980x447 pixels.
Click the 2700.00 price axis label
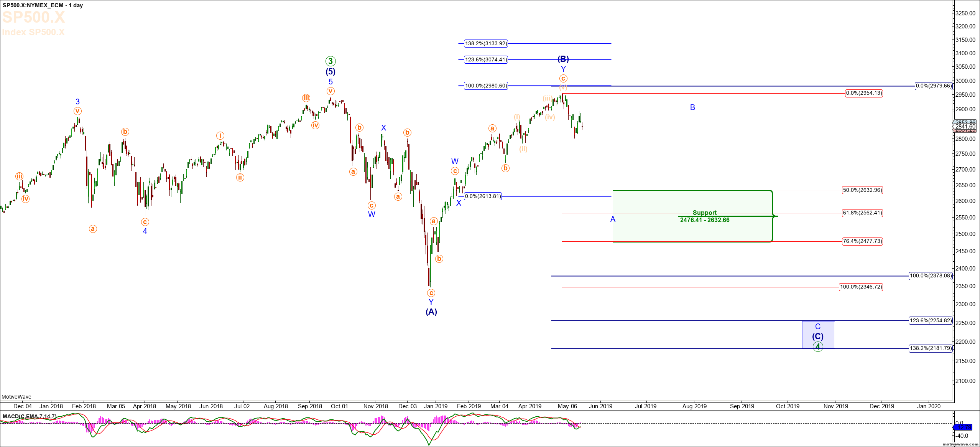[965, 169]
